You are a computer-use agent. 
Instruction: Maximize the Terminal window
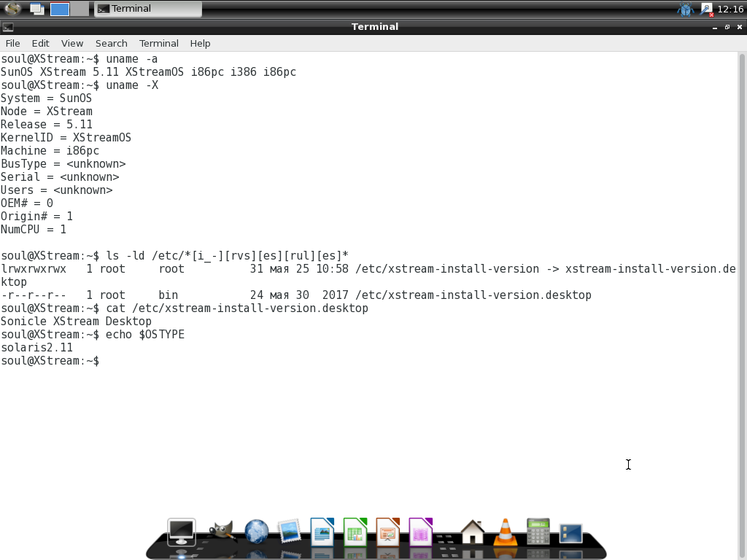(x=727, y=27)
